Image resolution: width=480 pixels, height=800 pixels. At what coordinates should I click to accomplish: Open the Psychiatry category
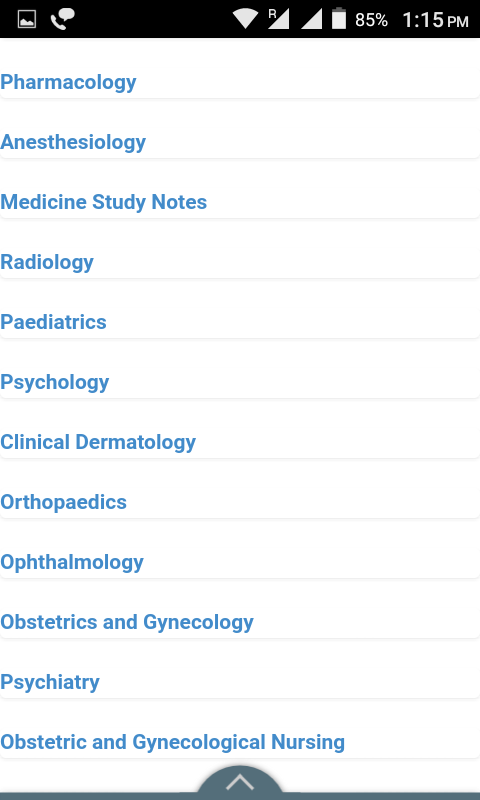coord(50,682)
